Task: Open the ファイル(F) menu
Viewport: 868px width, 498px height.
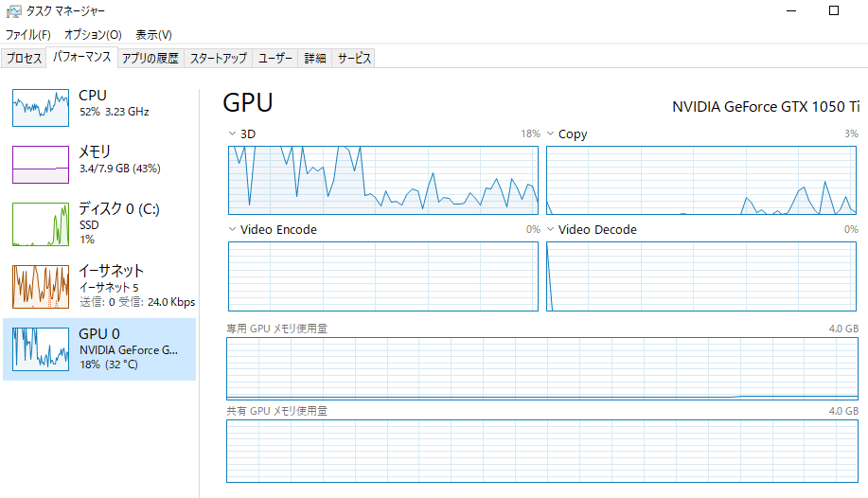Action: pyautogui.click(x=28, y=35)
